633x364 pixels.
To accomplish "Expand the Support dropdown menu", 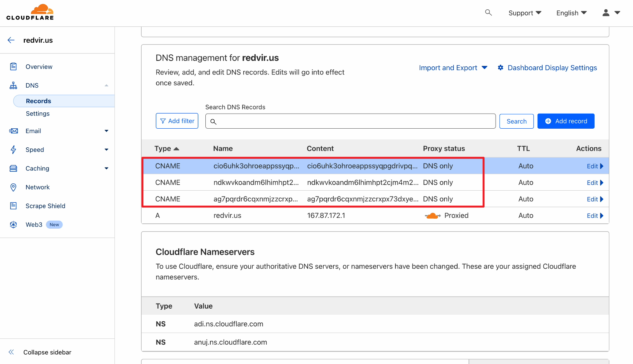I will (524, 13).
